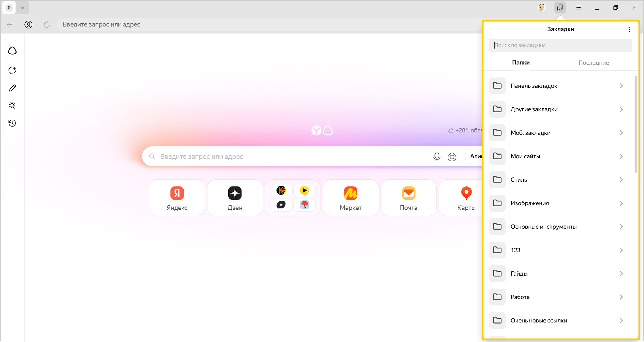
Task: Open the browser hamburger menu
Action: (579, 8)
